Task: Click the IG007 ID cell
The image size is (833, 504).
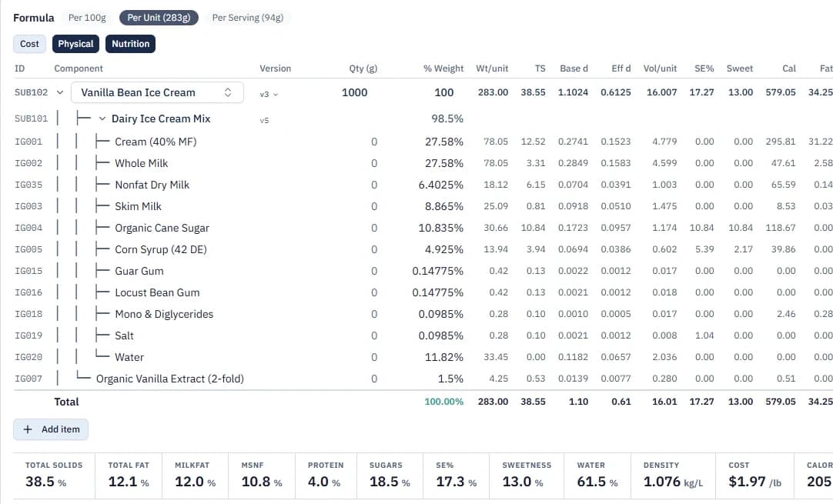Action: click(28, 379)
